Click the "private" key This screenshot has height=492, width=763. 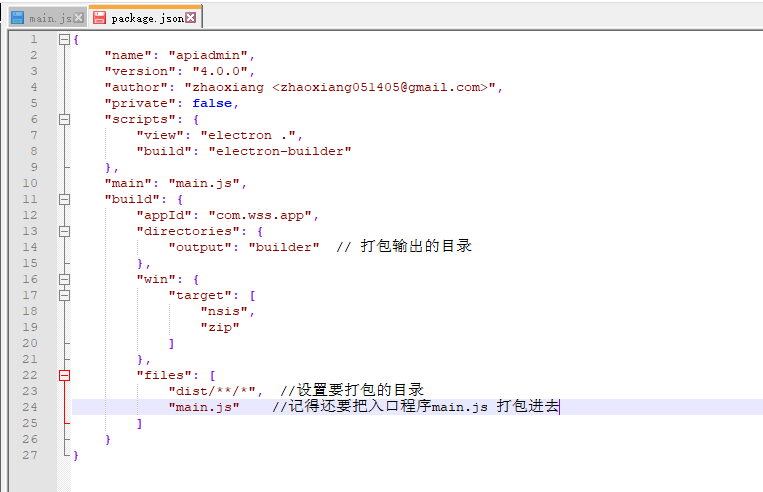tap(139, 103)
